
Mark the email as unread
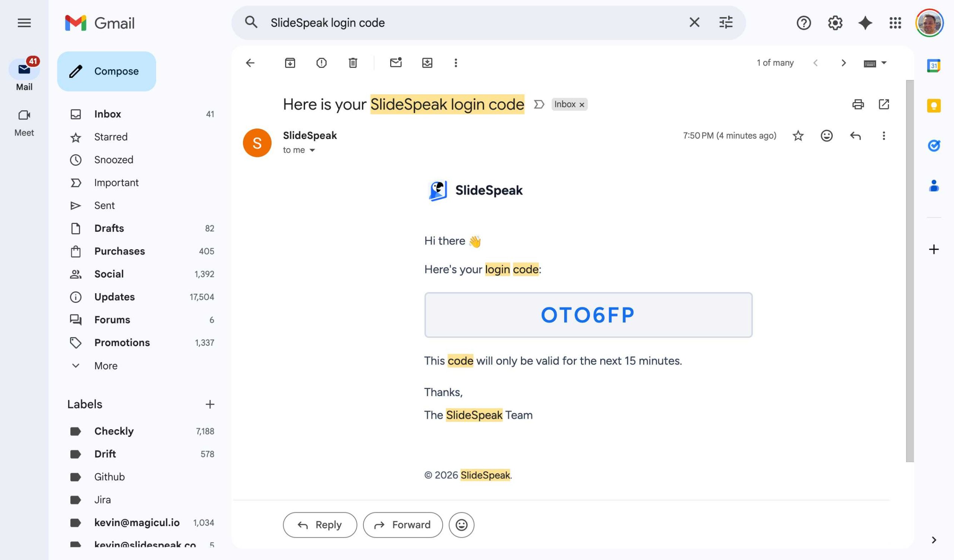[396, 63]
